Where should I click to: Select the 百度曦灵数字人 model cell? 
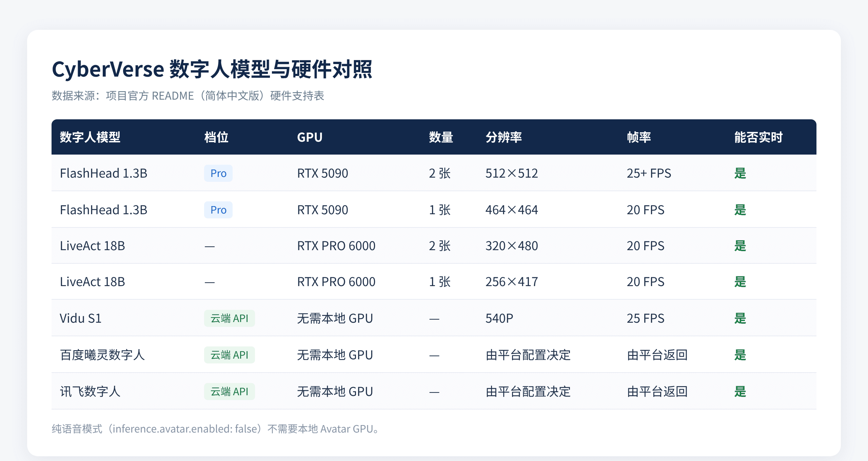point(102,355)
